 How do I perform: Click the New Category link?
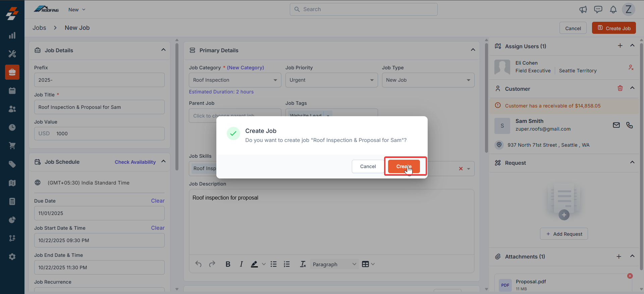coord(246,68)
